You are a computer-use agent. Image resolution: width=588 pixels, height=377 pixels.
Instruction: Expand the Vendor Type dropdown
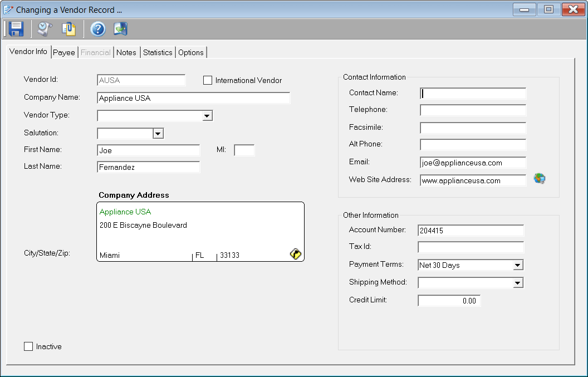click(x=207, y=116)
